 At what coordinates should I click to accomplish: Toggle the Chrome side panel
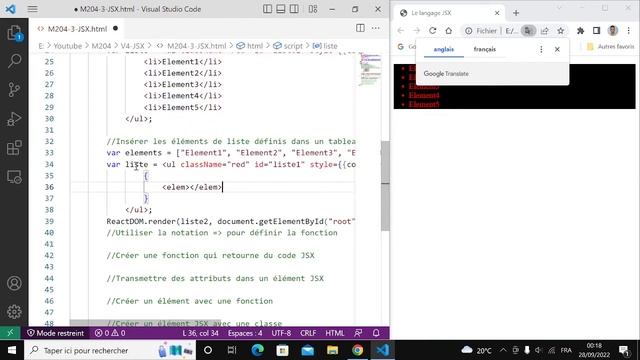coord(596,31)
